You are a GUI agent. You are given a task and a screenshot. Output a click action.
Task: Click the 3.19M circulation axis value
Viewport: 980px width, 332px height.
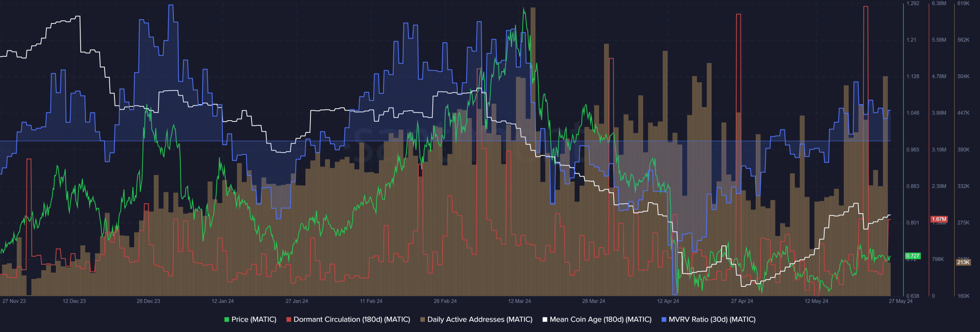click(939, 150)
